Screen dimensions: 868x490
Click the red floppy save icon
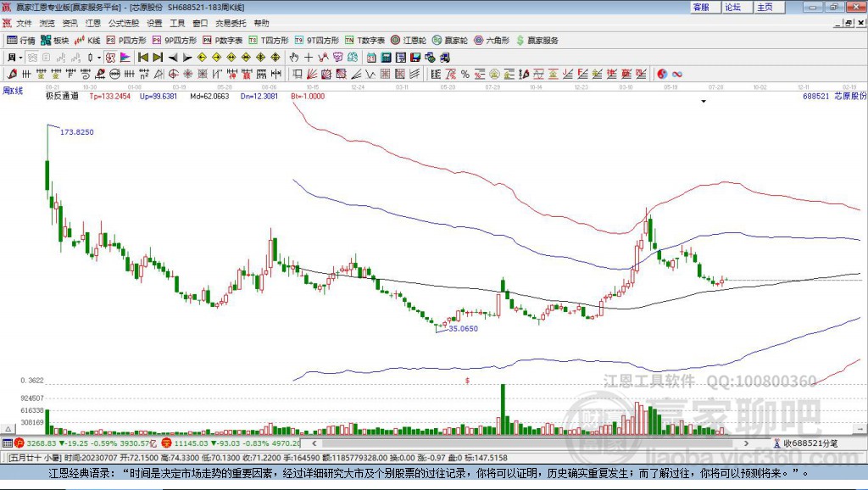click(415, 58)
